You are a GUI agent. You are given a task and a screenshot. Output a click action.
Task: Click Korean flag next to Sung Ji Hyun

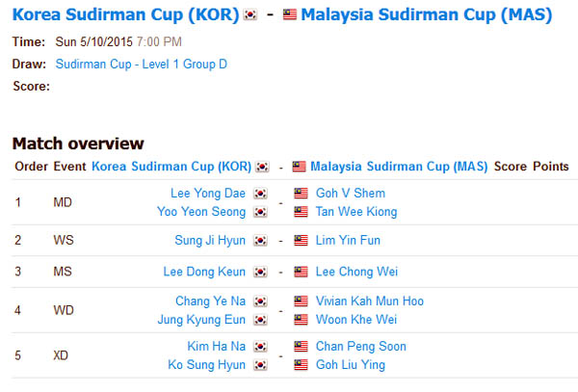(x=260, y=241)
